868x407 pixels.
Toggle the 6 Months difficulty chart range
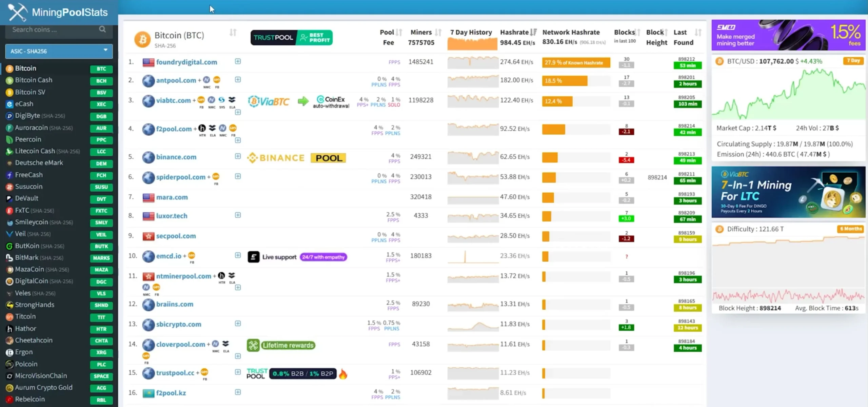[851, 229]
